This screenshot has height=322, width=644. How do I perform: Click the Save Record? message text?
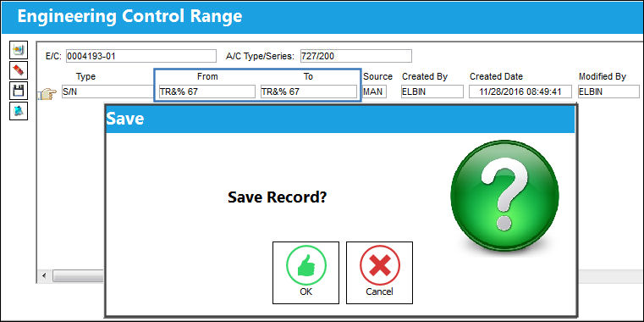tap(278, 197)
